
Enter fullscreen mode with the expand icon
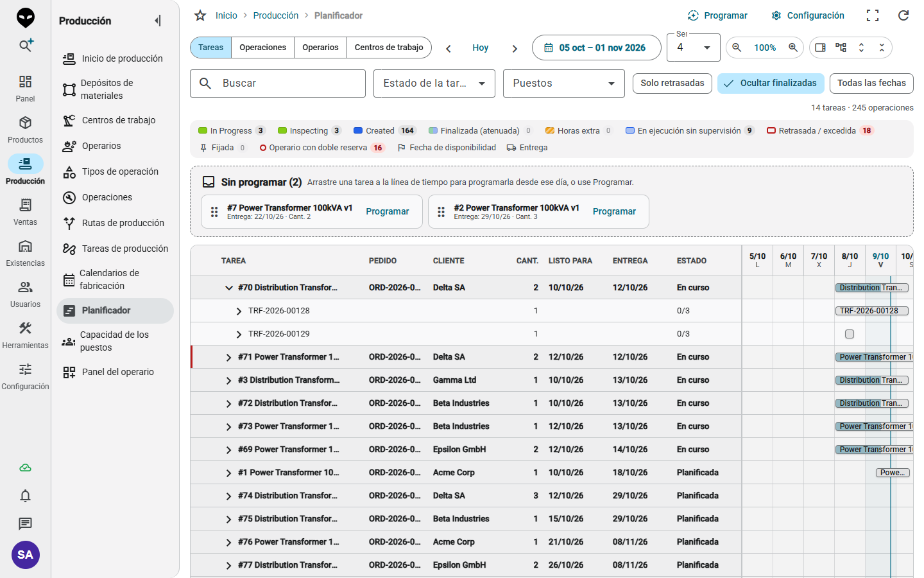873,15
